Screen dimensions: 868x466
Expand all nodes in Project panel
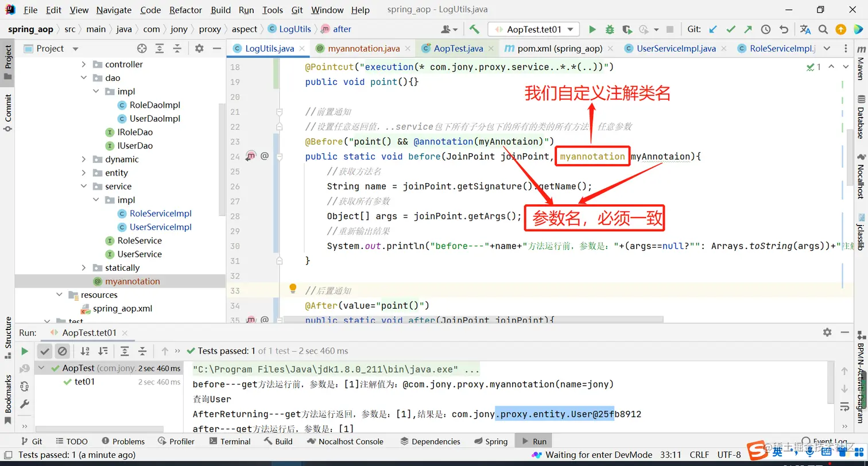[x=160, y=49]
